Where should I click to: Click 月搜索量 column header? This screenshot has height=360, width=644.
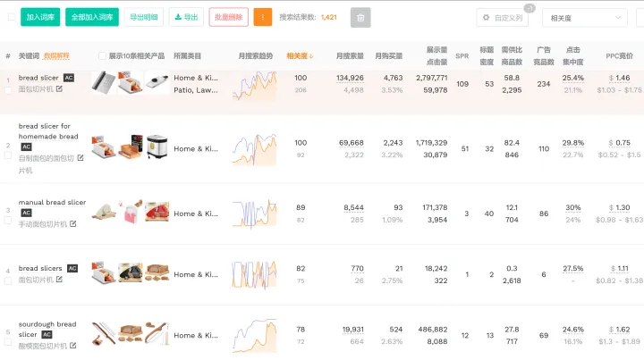point(350,56)
